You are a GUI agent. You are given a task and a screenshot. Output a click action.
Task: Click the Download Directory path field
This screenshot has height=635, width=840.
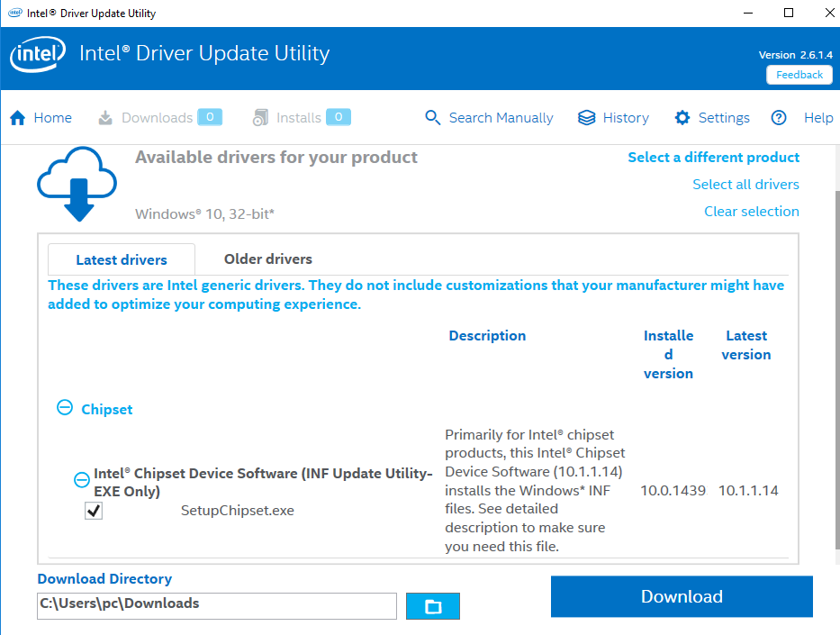click(x=217, y=606)
